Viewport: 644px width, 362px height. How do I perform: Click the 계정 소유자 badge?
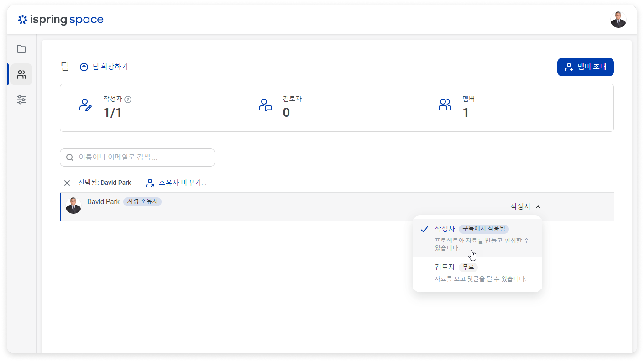click(142, 202)
